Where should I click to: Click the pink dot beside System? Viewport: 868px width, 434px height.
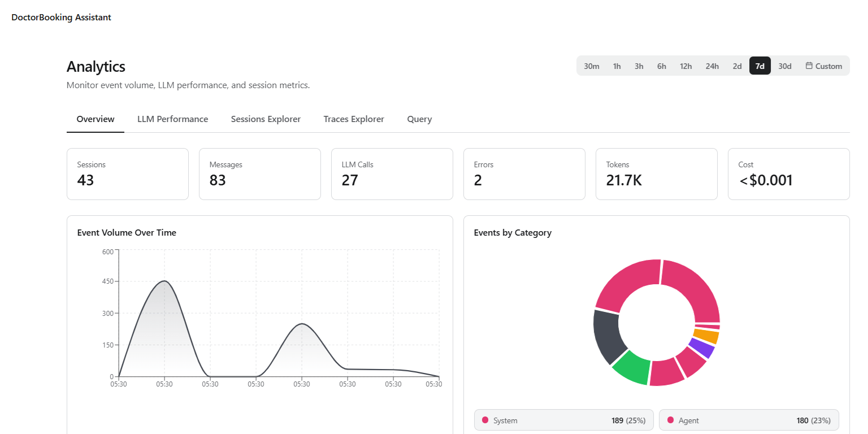click(x=485, y=420)
